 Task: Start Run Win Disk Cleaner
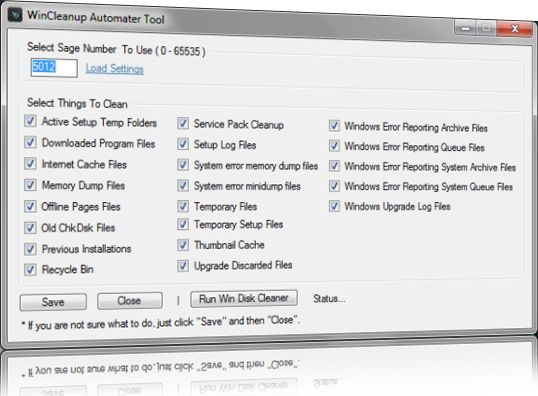244,298
